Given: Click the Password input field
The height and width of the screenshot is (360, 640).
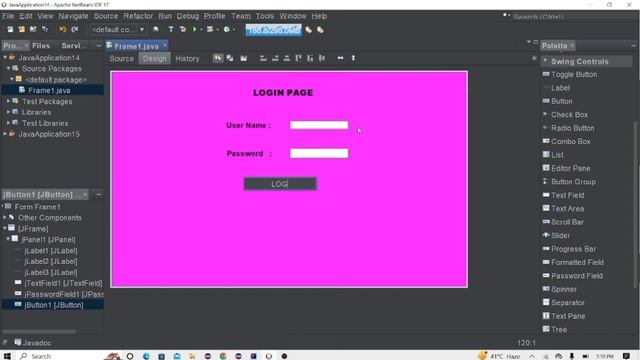Looking at the screenshot, I should coord(319,153).
